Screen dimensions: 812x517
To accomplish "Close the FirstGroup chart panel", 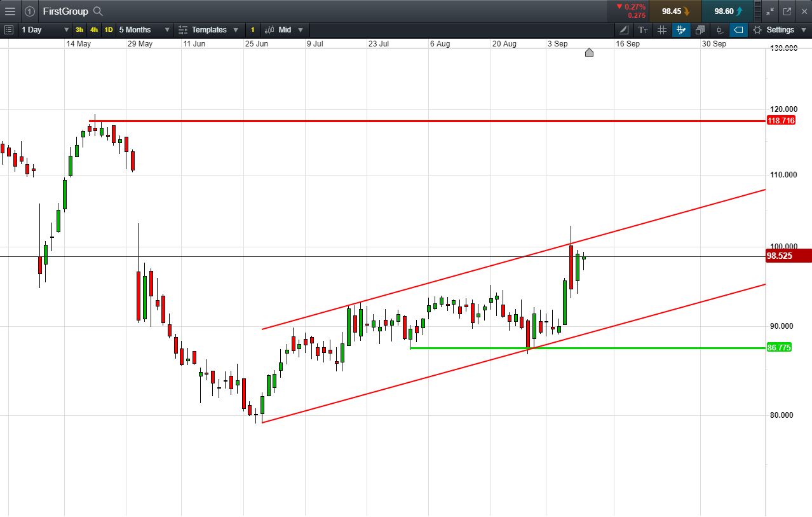I will [803, 11].
